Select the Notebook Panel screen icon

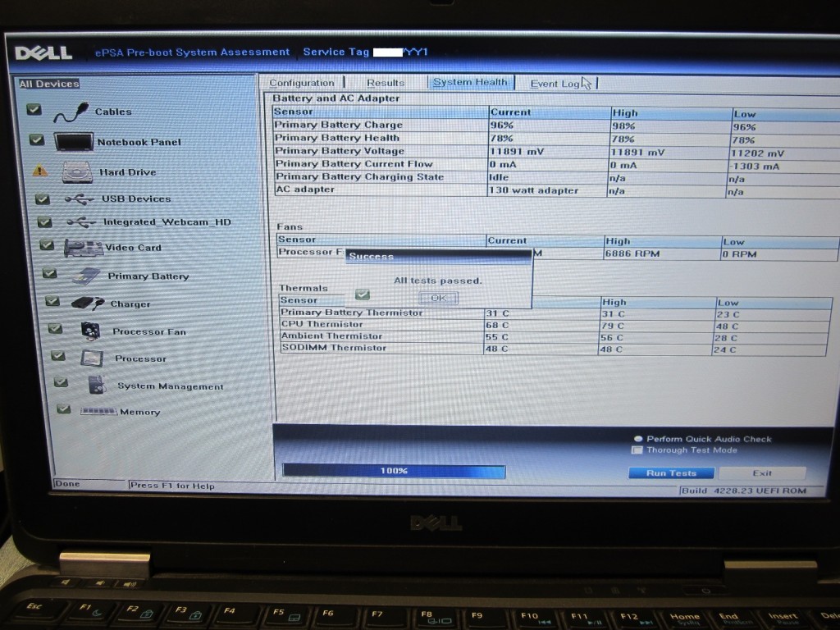pyautogui.click(x=74, y=142)
